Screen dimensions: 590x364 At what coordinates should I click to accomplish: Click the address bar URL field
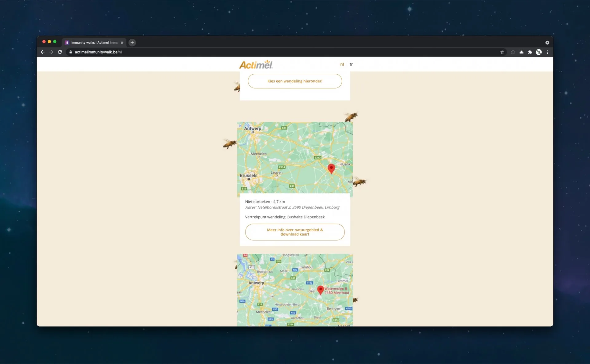pyautogui.click(x=286, y=52)
